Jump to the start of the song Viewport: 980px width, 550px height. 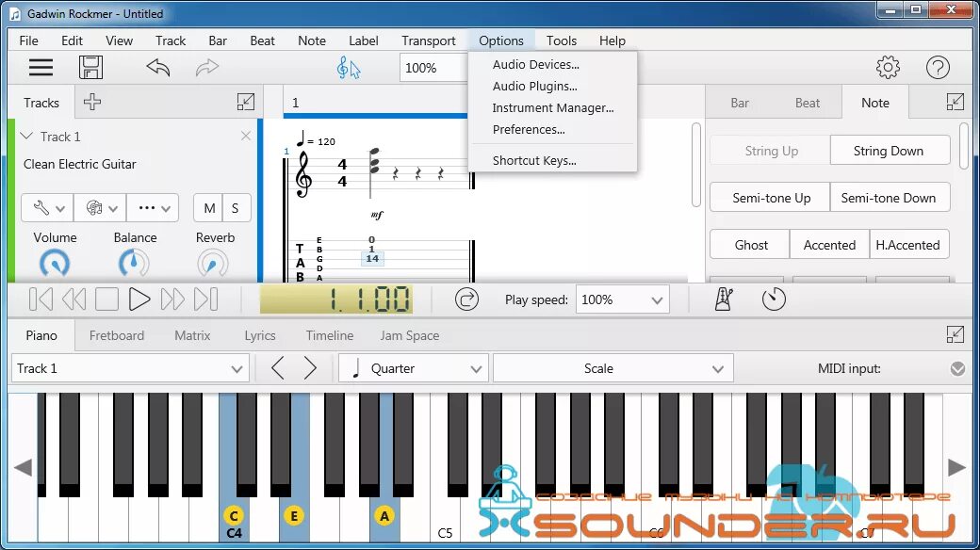41,299
